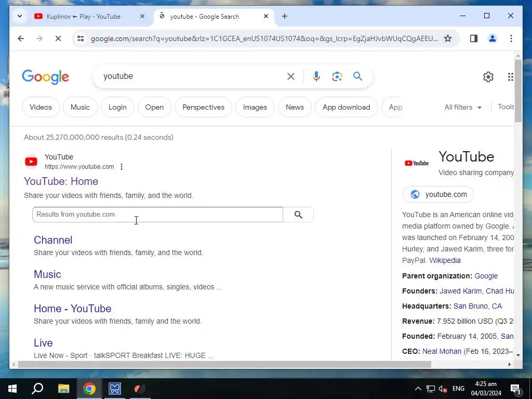The height and width of the screenshot is (399, 532).
Task: Click the browser forward arrow
Action: [39, 38]
